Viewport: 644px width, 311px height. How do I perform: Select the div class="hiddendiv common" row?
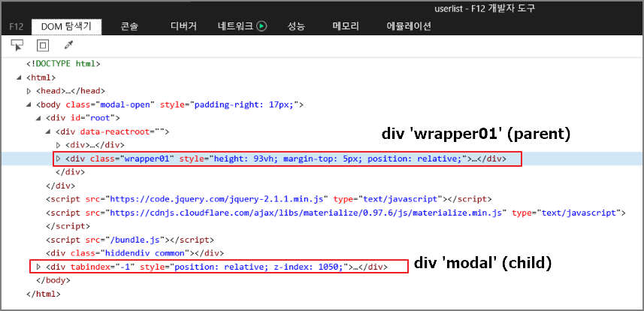(135, 253)
